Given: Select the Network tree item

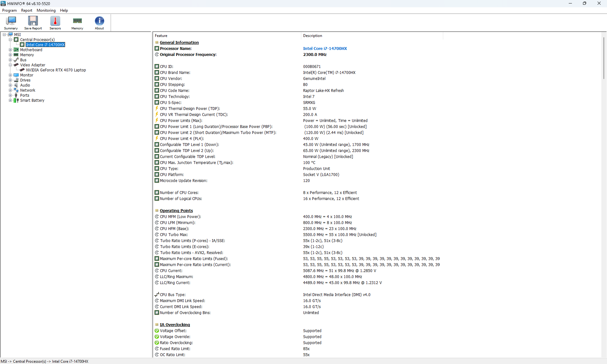Looking at the screenshot, I should [28, 90].
